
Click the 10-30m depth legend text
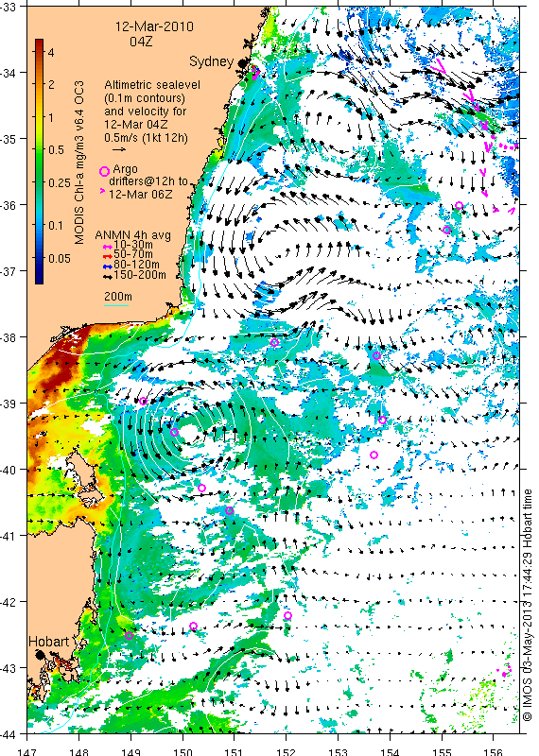coord(133,245)
